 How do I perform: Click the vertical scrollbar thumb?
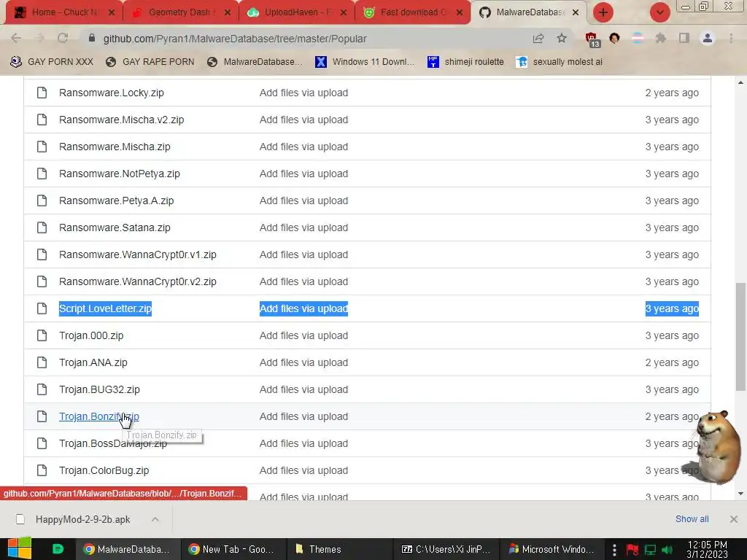(x=740, y=336)
